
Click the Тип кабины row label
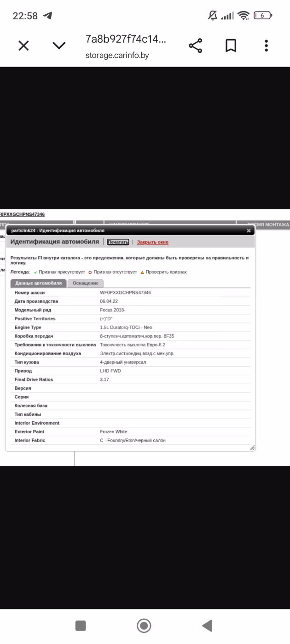pyautogui.click(x=28, y=414)
